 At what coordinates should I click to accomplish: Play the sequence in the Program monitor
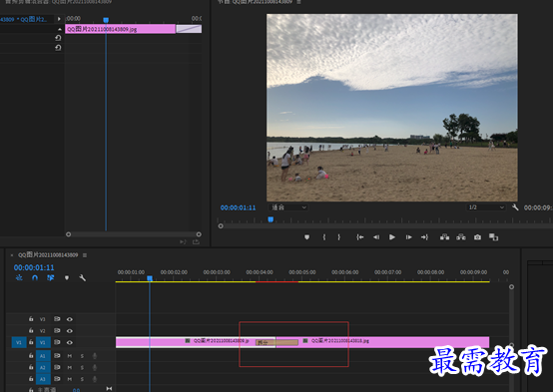pyautogui.click(x=392, y=237)
